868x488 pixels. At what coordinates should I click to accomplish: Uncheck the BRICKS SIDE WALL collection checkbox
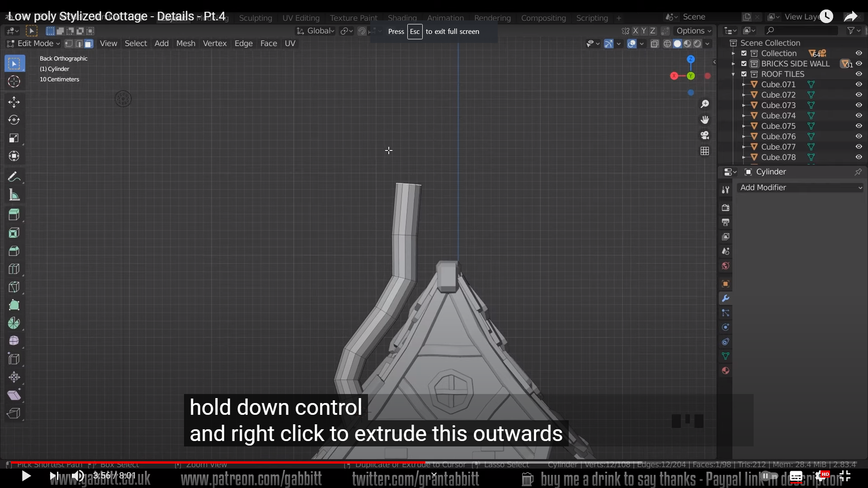click(x=744, y=64)
